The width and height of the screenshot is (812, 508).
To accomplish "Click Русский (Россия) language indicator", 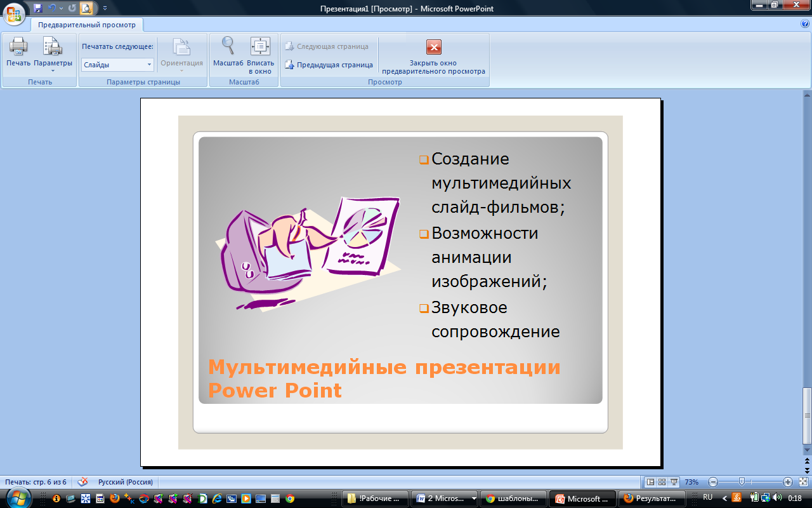I will (x=124, y=482).
